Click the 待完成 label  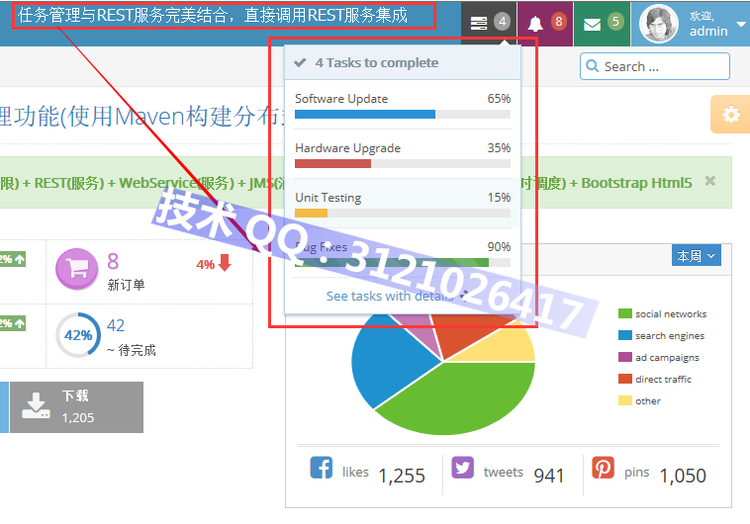coord(137,350)
